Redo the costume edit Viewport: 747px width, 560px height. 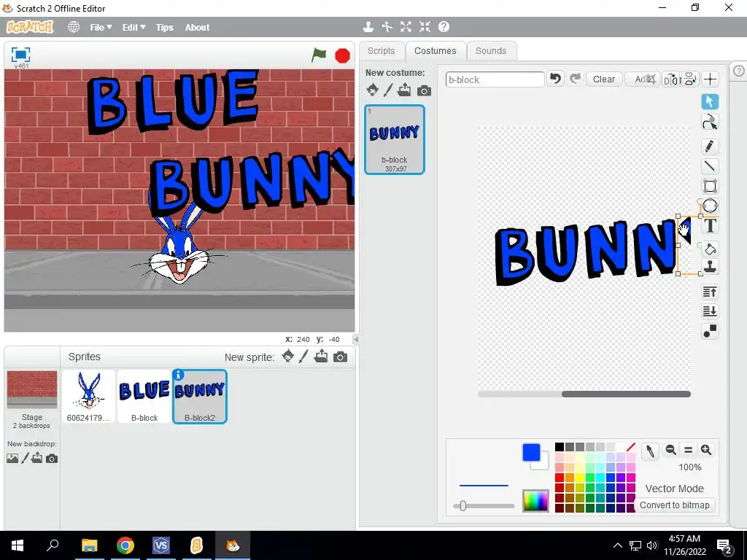(x=575, y=79)
